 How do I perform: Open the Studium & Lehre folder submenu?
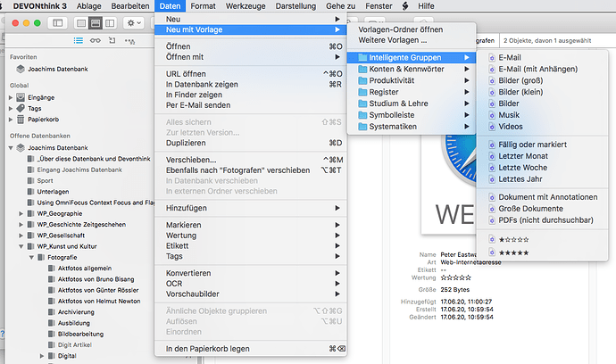(x=412, y=103)
